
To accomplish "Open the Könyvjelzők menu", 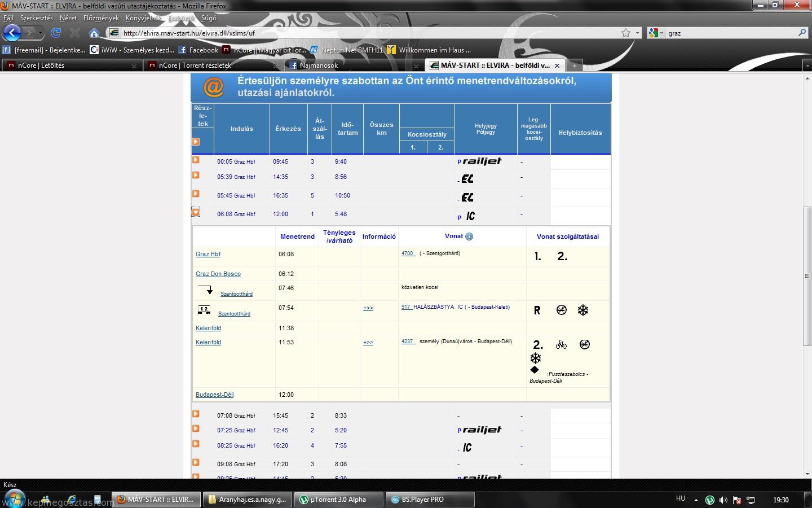I will (x=144, y=18).
